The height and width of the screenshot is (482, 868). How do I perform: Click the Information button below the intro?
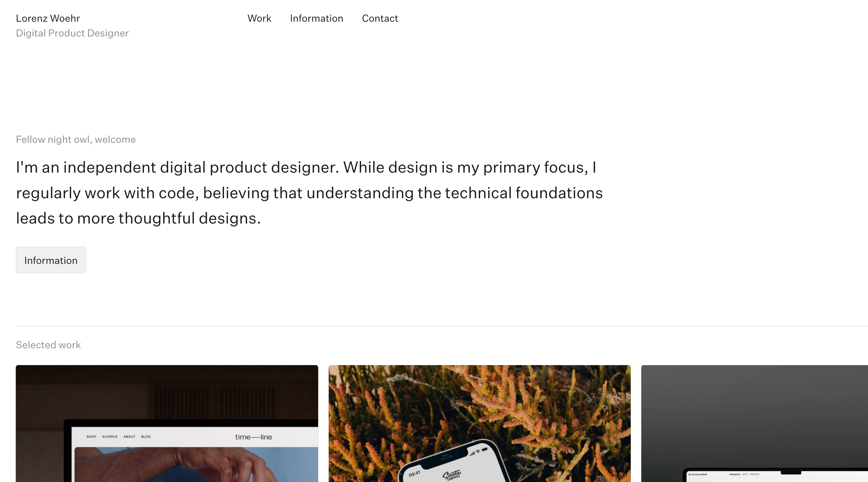[51, 260]
